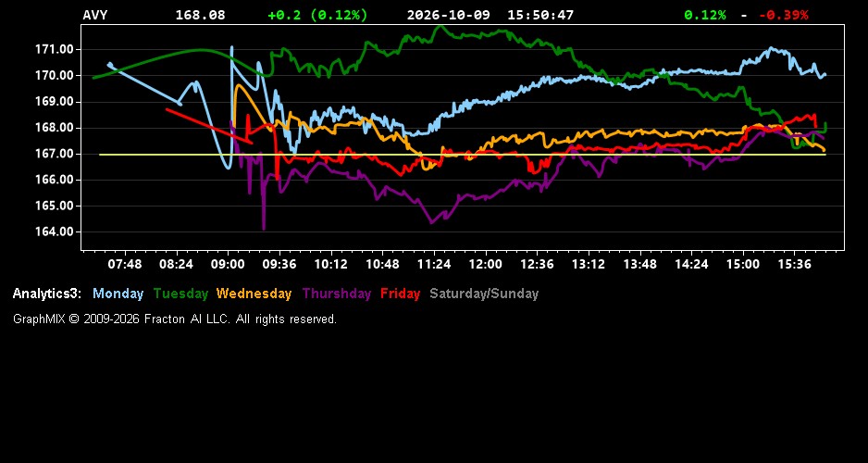Click the red -0.39% range value
Image resolution: width=868 pixels, height=463 pixels.
tap(783, 15)
